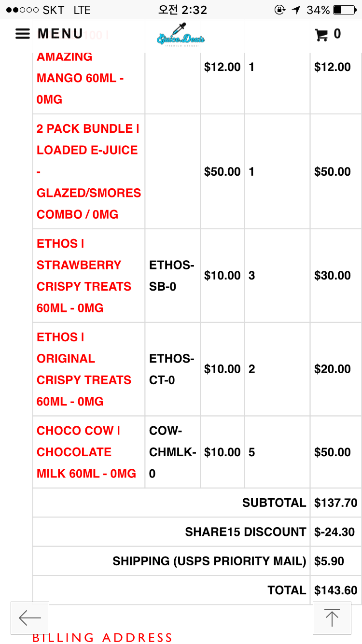Open Amazing Mango 60ML product link

coord(80,78)
